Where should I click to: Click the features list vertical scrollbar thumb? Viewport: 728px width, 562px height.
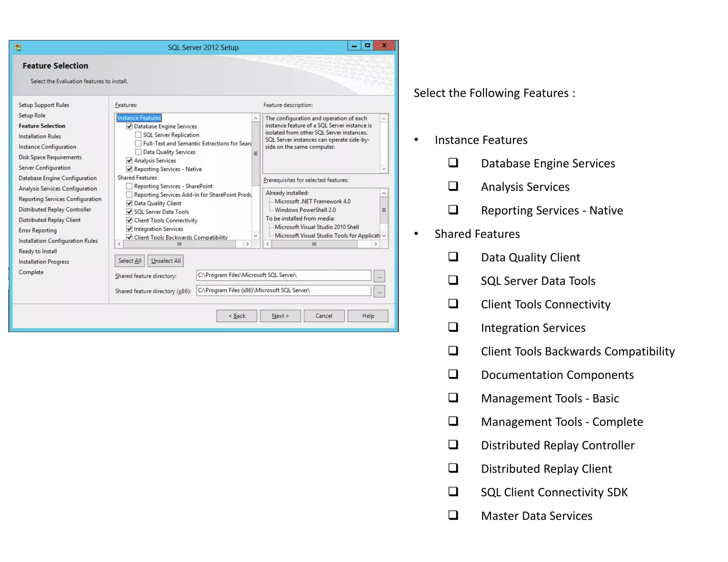click(255, 153)
